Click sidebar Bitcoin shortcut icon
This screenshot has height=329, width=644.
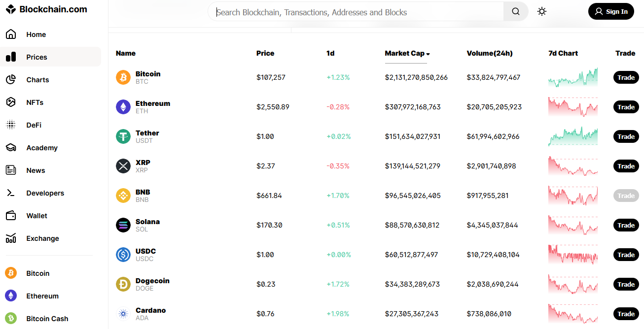tap(11, 273)
